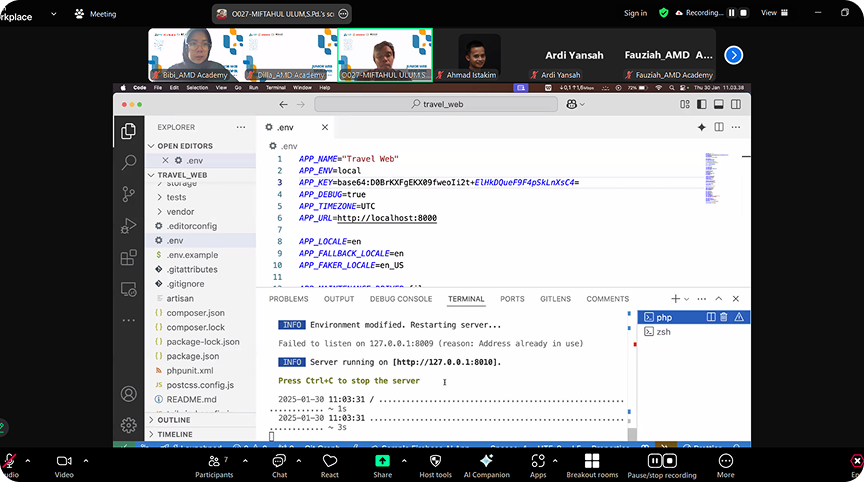Switch to the DEBUG CONSOLE tab
864x482 pixels.
pos(401,299)
